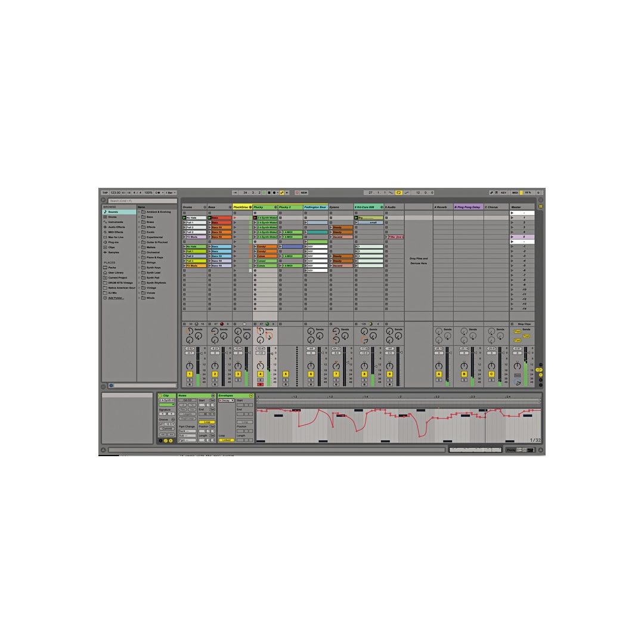Enable the Loop toggle in the Notes panel
Image resolution: width=644 pixels, height=644 pixels.
coord(207,422)
